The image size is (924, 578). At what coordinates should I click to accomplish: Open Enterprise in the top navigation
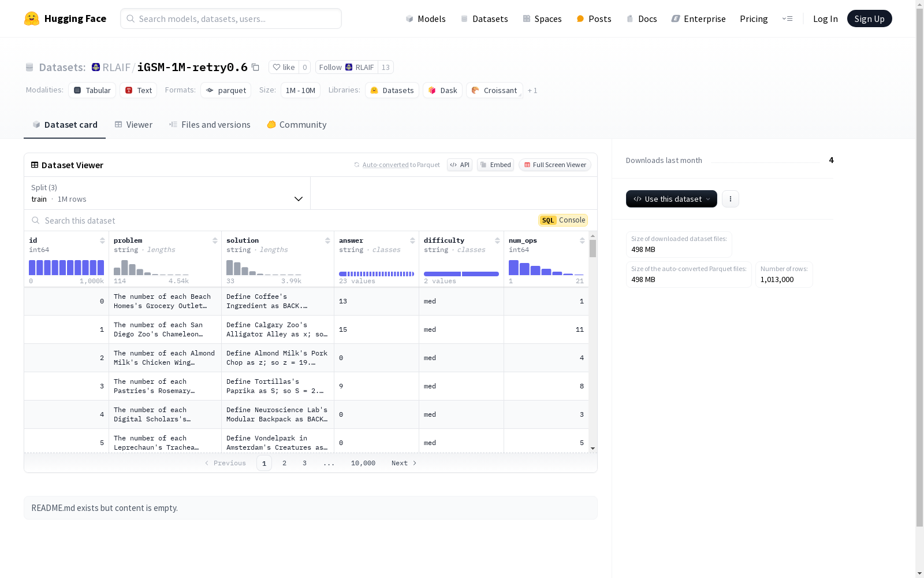pyautogui.click(x=699, y=18)
